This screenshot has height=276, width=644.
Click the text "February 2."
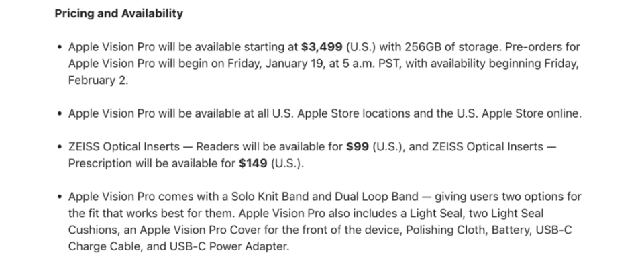tap(98, 80)
